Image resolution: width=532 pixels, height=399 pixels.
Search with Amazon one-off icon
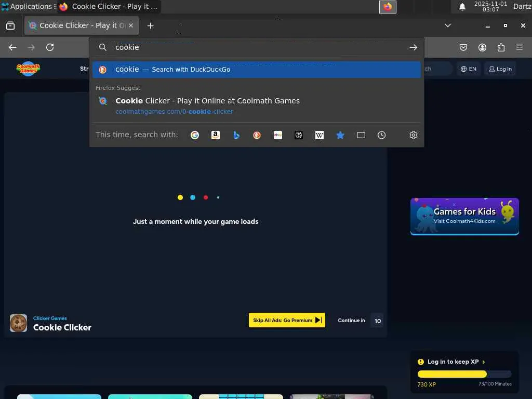tap(216, 135)
